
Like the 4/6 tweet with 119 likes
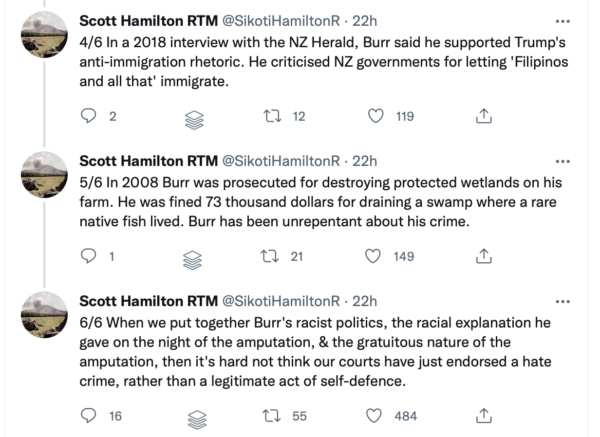(376, 117)
